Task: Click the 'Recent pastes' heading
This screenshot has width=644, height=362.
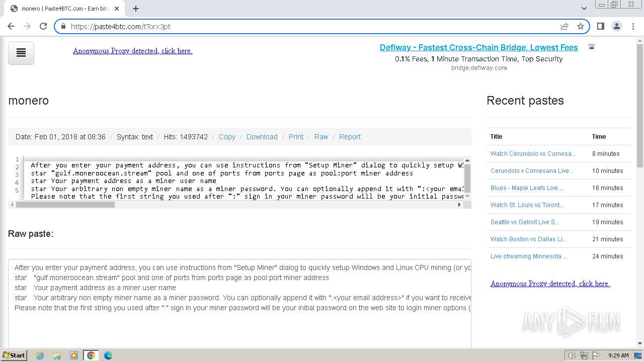Action: tap(525, 101)
